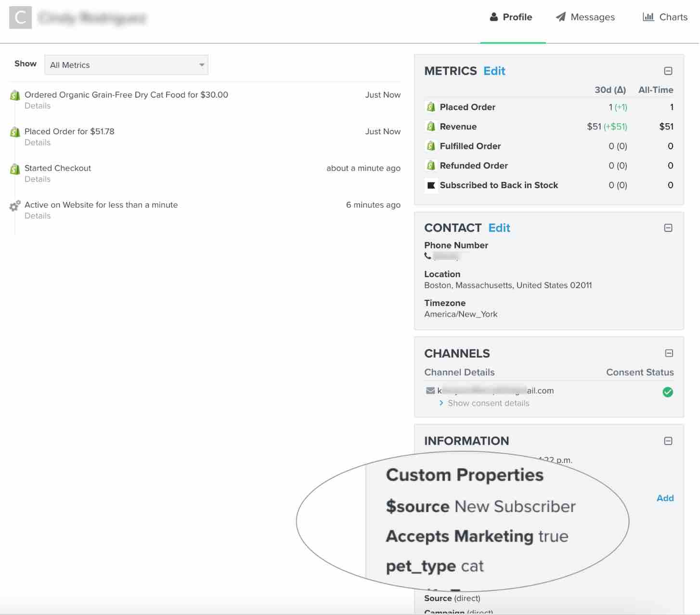Viewport: 700px width, 615px height.
Task: Switch to the Messages tab
Action: pyautogui.click(x=593, y=17)
